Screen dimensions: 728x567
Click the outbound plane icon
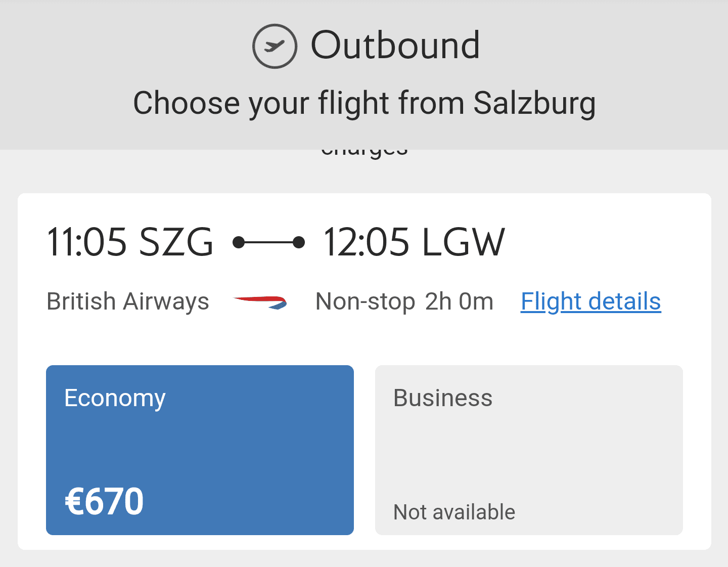[275, 46]
